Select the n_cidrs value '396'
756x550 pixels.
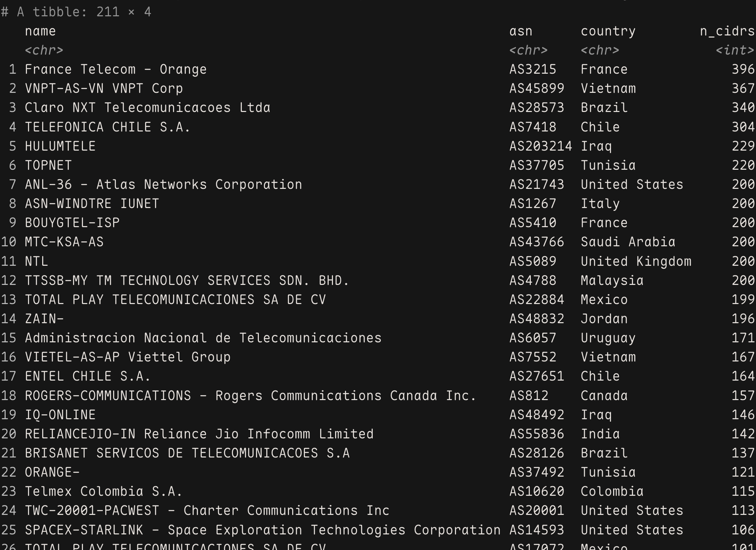coord(743,69)
